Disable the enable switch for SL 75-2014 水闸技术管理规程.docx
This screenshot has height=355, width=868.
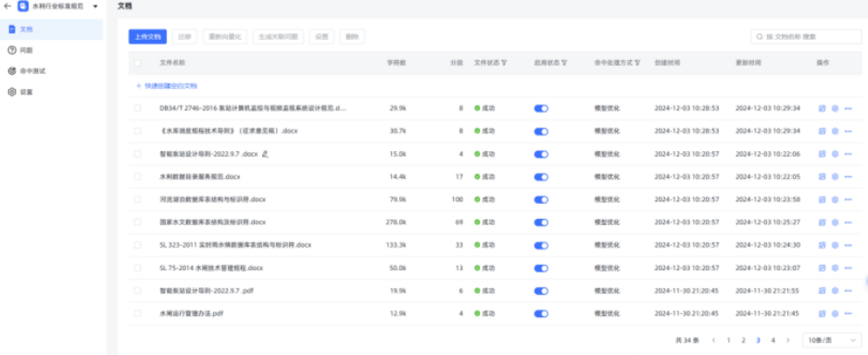coord(541,268)
